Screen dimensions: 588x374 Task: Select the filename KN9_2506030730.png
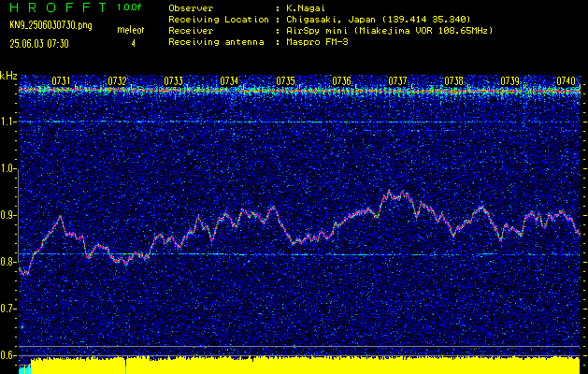pyautogui.click(x=50, y=25)
